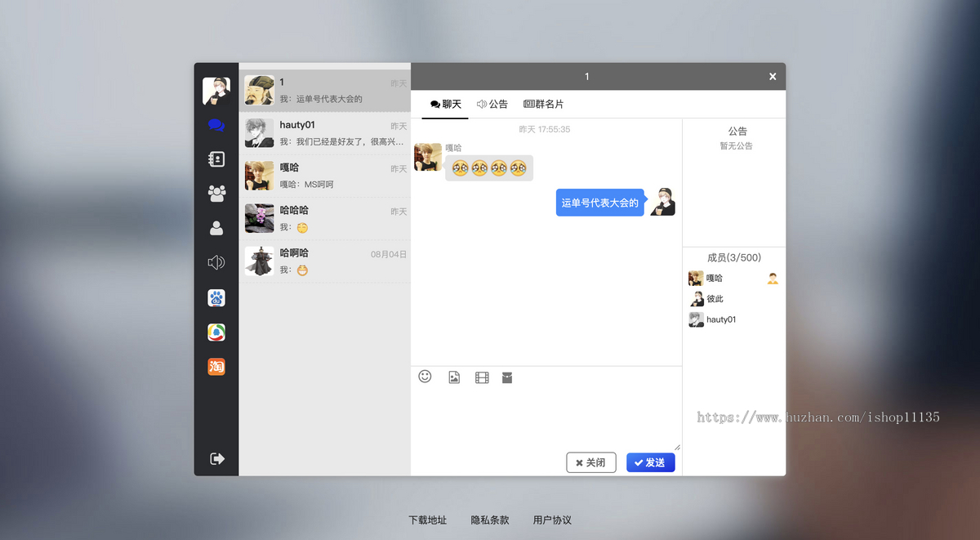Screen dimensions: 980x540
Task: Click the blue message bubble 运单号代表大会的
Action: click(x=600, y=203)
